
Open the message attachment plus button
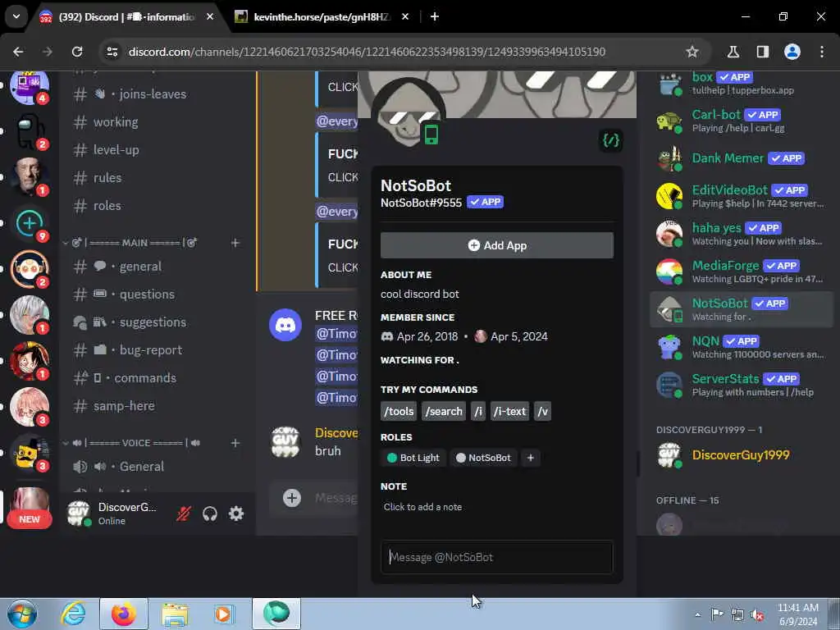click(292, 498)
